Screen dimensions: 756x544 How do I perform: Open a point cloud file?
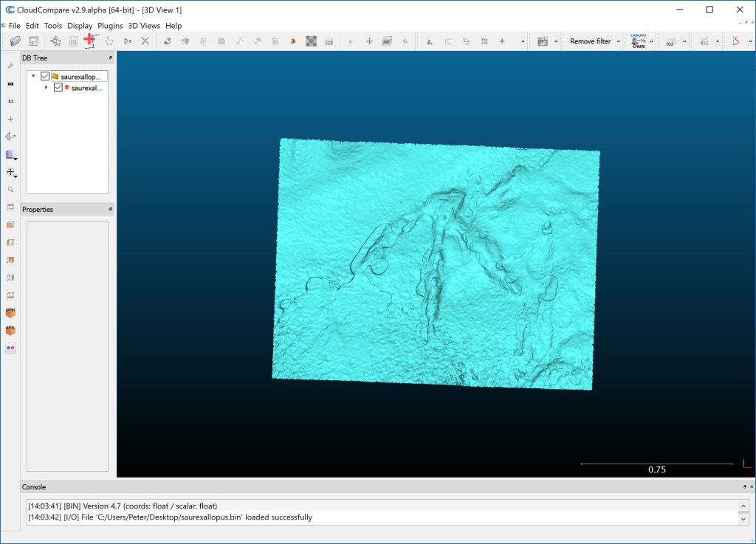[14, 41]
